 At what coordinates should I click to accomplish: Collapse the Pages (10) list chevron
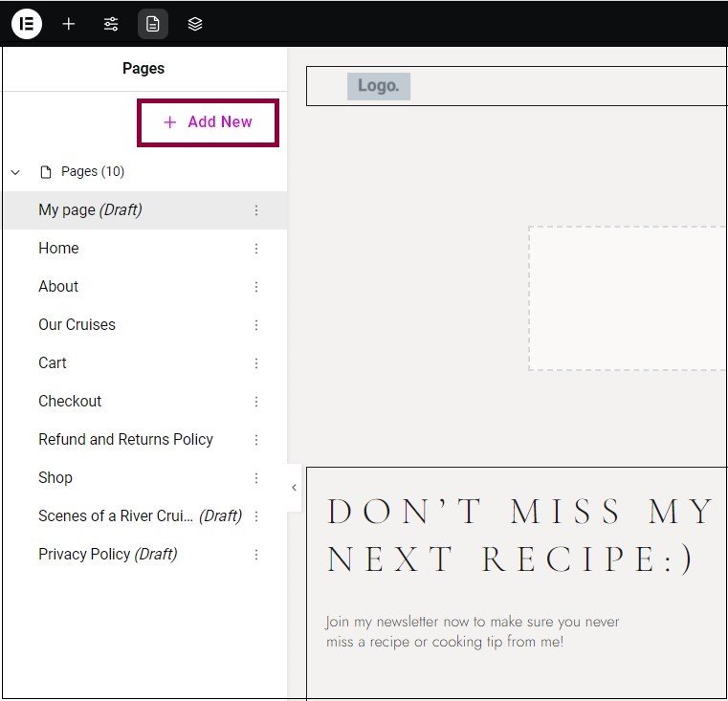[15, 172]
